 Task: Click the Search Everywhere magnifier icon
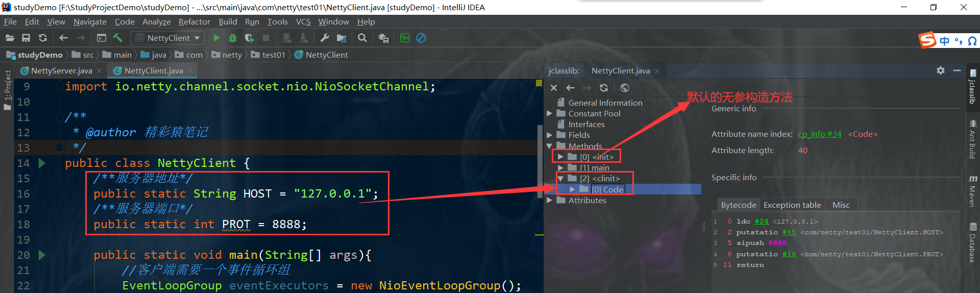click(362, 38)
